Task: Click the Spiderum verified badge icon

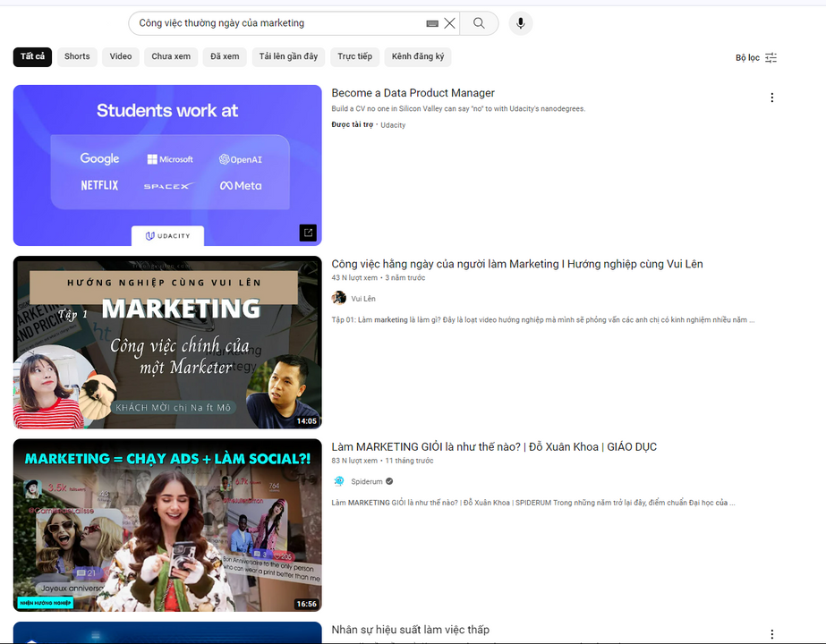Action: (x=388, y=481)
